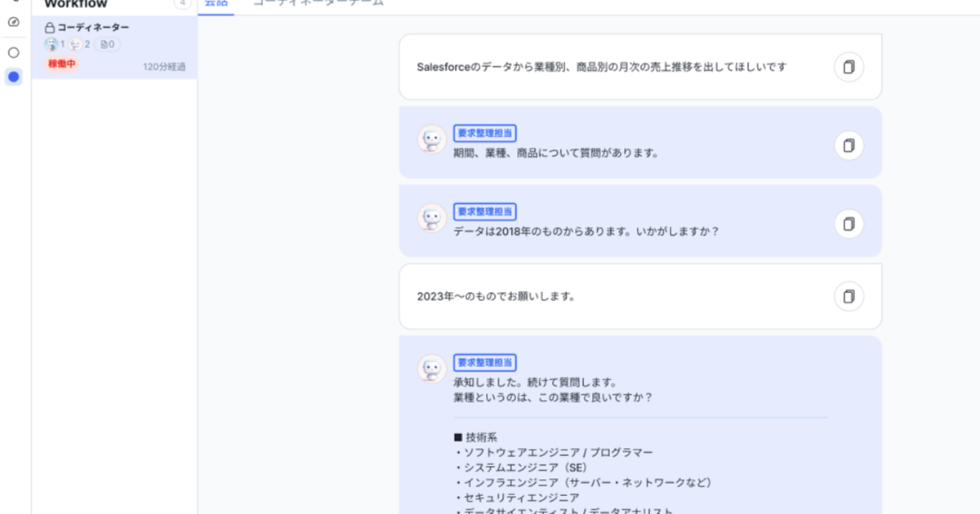Click the blue agent avatar showing count 1
980x514 pixels.
pyautogui.click(x=52, y=44)
